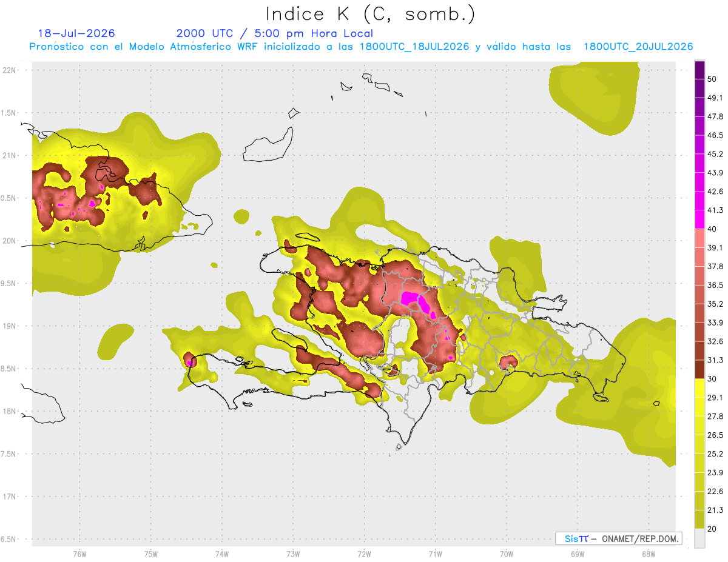This screenshot has width=728, height=562.
Task: Click the '71W' longitude axis label
Action: coord(435,553)
